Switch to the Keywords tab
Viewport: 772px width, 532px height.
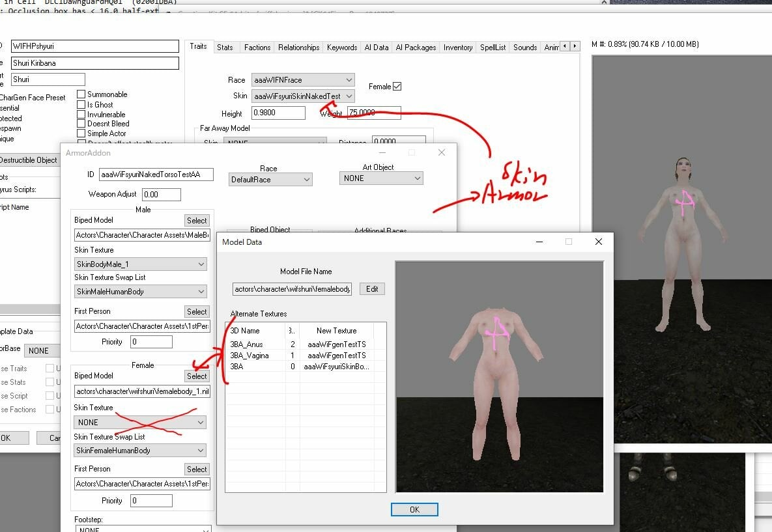[341, 48]
